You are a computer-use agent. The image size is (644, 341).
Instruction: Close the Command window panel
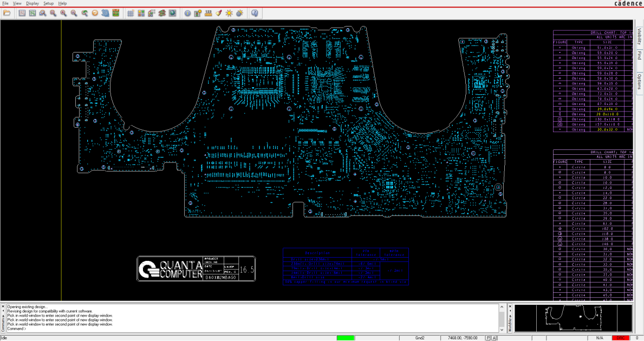(x=3, y=306)
